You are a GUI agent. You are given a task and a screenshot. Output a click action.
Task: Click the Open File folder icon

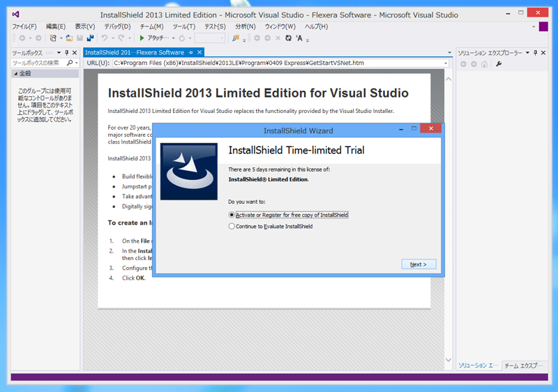(69, 38)
